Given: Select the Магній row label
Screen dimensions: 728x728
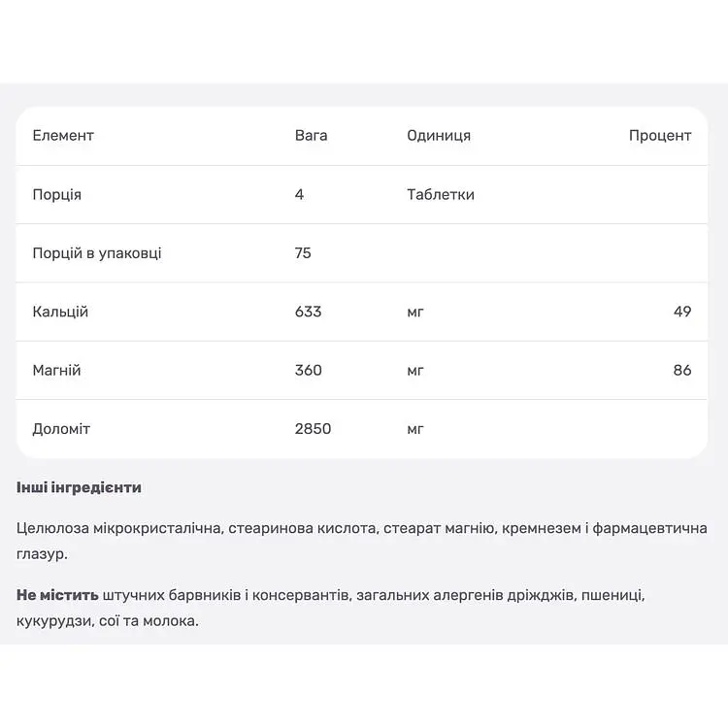Looking at the screenshot, I should [56, 370].
